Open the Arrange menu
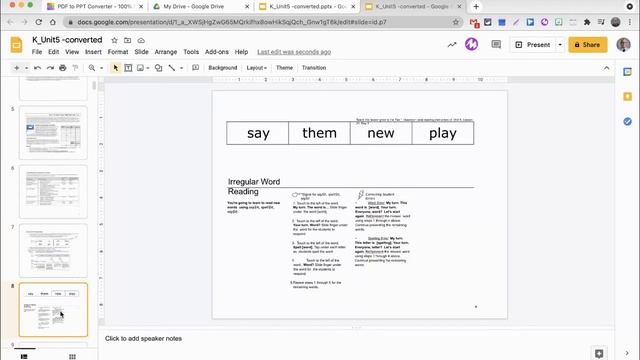The image size is (640, 360). coord(166,52)
